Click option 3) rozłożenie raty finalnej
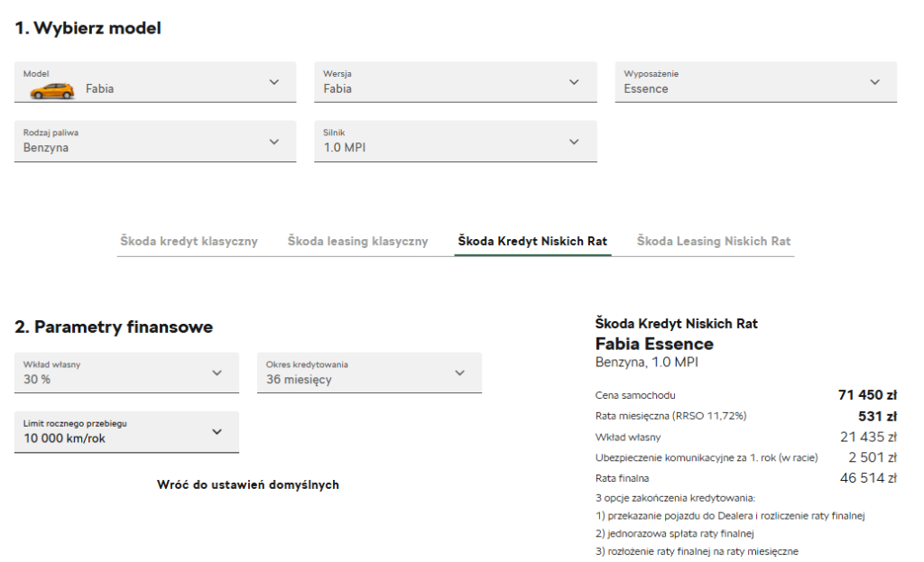924x562 pixels. 698,551
